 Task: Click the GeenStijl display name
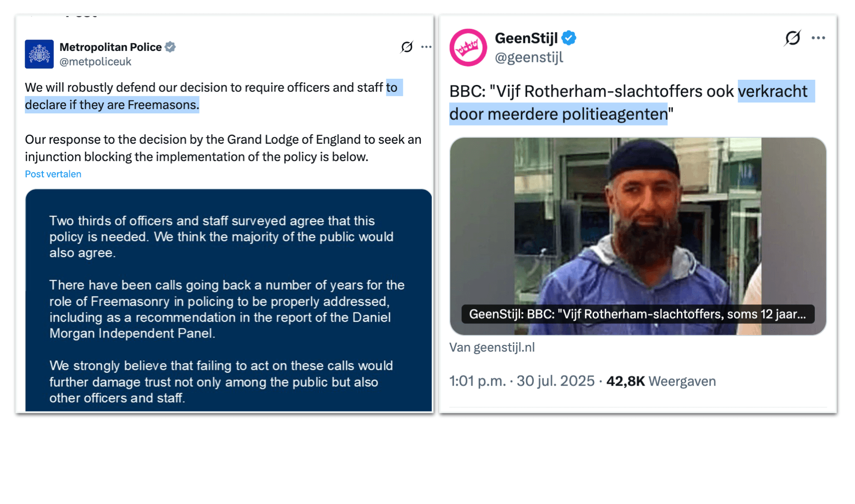(x=526, y=38)
